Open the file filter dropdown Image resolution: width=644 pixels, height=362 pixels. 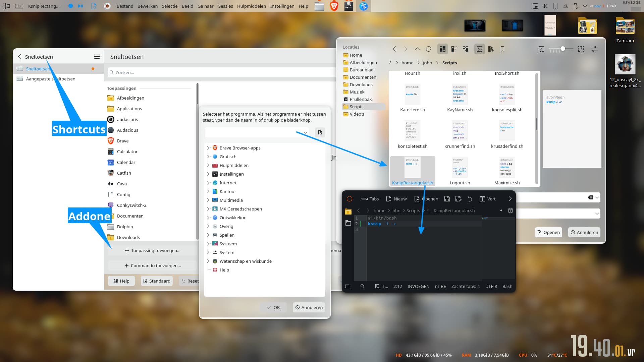(597, 214)
